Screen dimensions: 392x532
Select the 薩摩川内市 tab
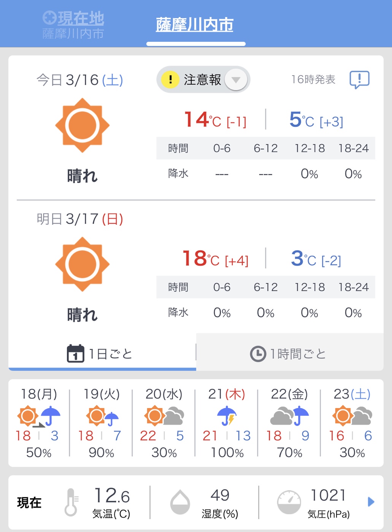(x=195, y=25)
